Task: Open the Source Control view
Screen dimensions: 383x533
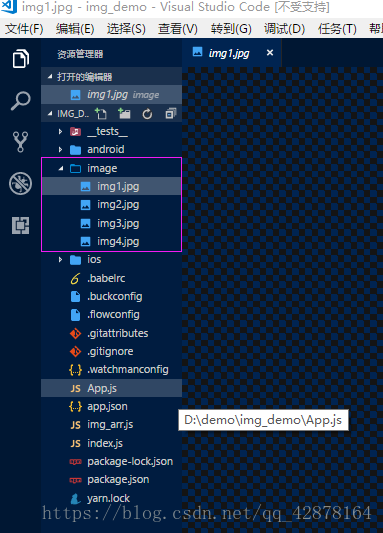Action: [x=20, y=142]
